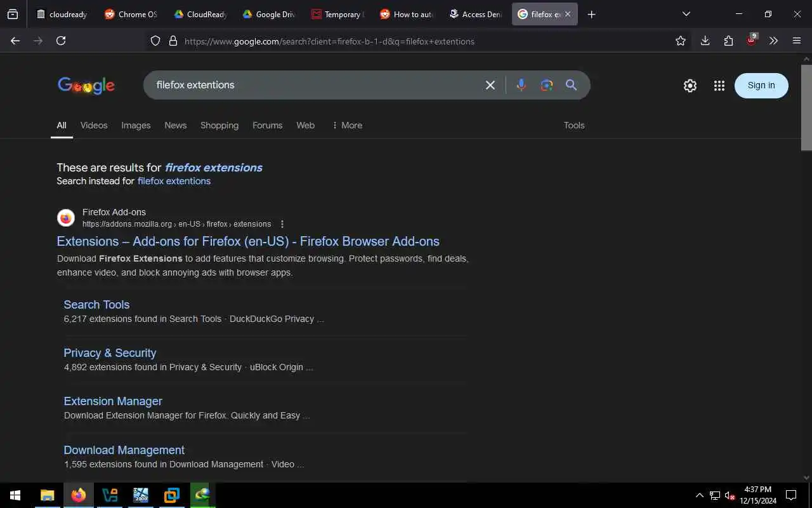
Task: Select the Videos search filter
Action: (94, 125)
